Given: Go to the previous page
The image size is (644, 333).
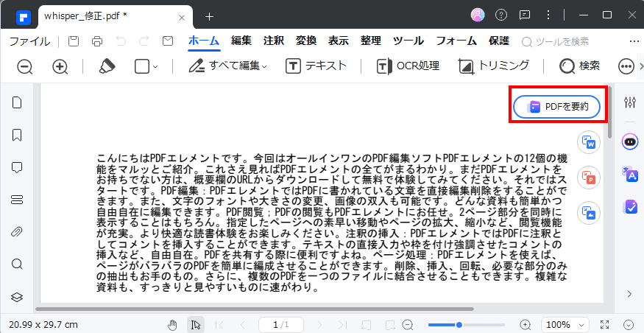Looking at the screenshot, I should click(x=242, y=325).
